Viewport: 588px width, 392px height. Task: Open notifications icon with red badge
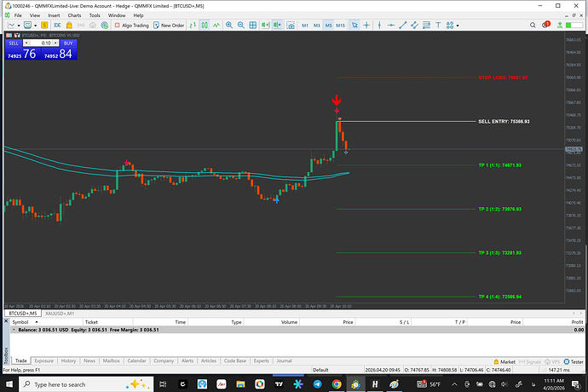[546, 25]
